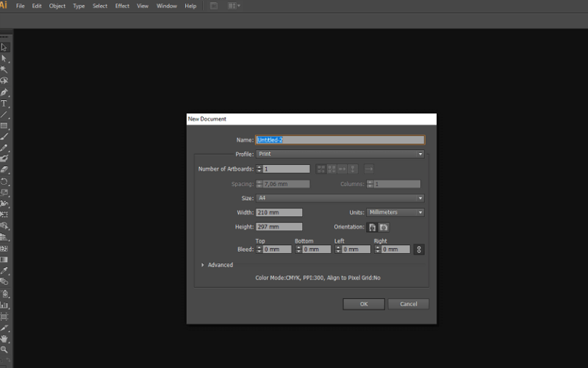Select the Rotate tool
This screenshot has height=368, width=588.
4,182
